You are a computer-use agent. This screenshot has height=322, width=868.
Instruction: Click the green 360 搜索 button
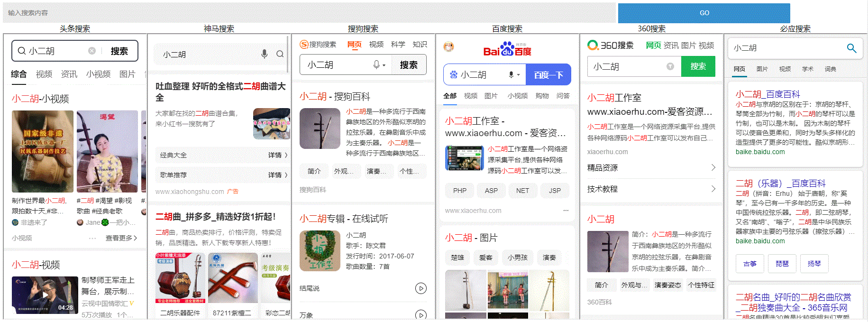coord(698,66)
